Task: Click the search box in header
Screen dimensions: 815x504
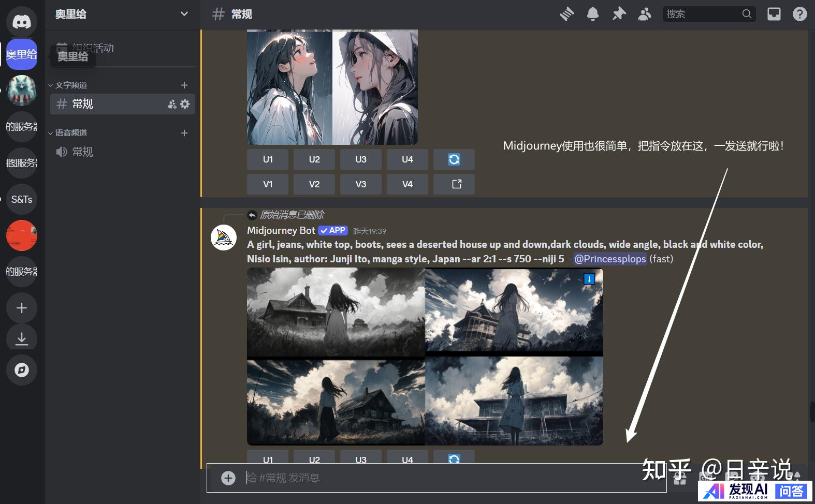Action: tap(709, 14)
